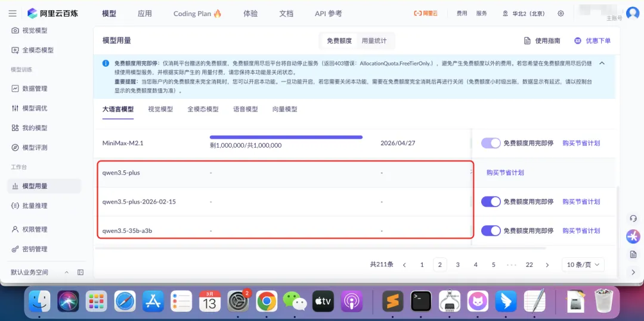This screenshot has width=644, height=321.
Task: Click 购买节省计划 in the MiniMax-M2.1 row
Action: point(581,143)
